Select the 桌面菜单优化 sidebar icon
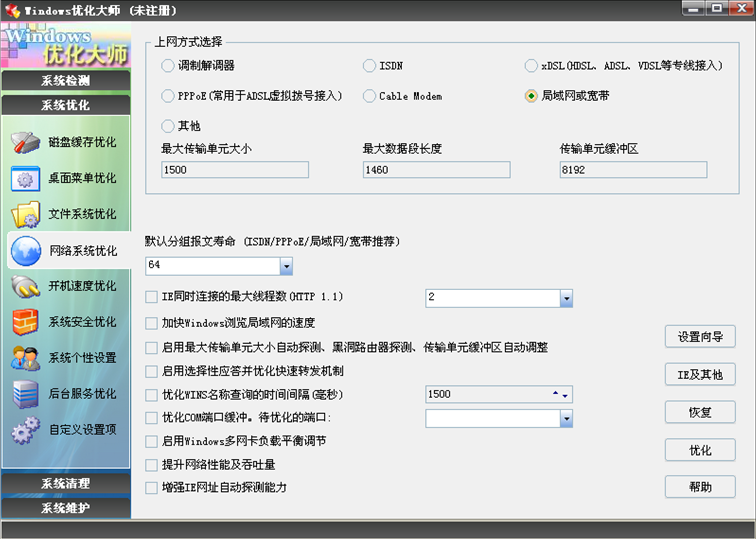This screenshot has height=539, width=756. tap(26, 179)
